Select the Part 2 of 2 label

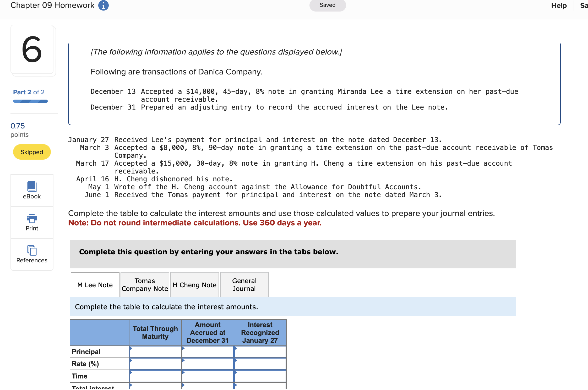[x=29, y=92]
